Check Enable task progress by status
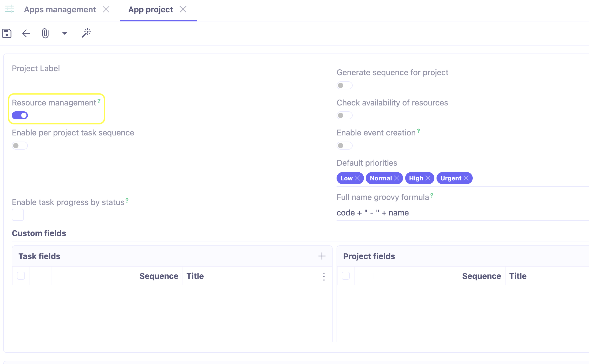This screenshot has width=589, height=364. 18,214
